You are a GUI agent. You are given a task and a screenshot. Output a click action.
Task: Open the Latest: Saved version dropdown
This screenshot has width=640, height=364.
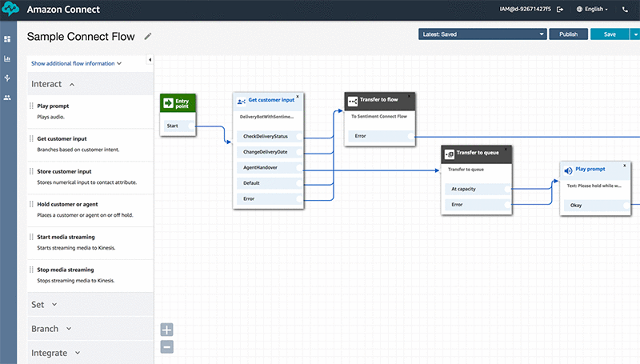(x=482, y=34)
